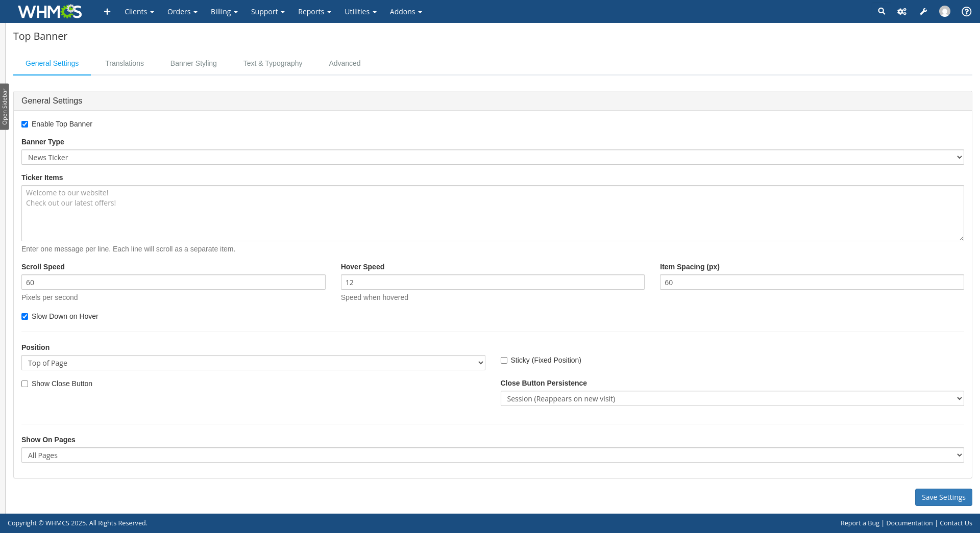Uncheck Enable Top Banner checkbox
The width and height of the screenshot is (980, 533).
pyautogui.click(x=25, y=124)
